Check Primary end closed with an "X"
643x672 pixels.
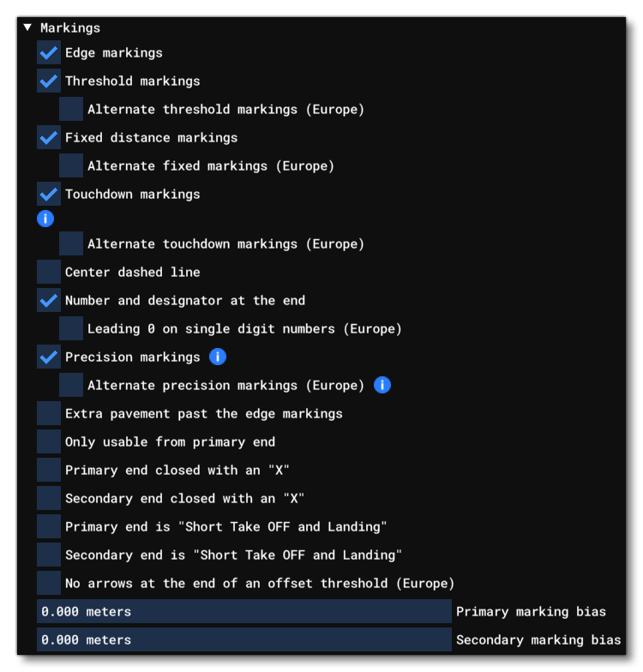pos(49,471)
